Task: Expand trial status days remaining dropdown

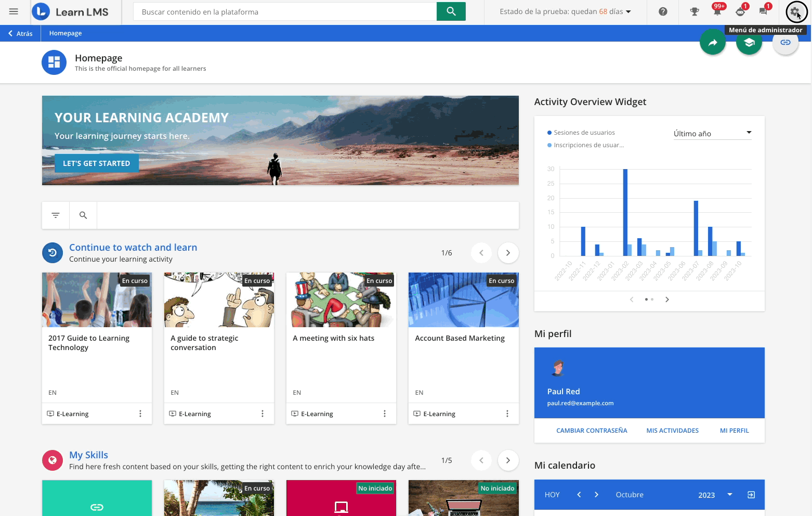Action: point(565,11)
